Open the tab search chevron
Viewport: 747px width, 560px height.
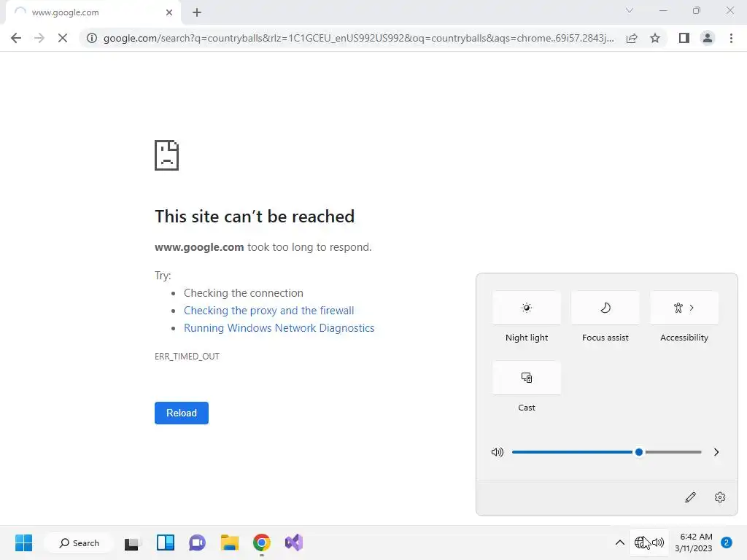[x=630, y=10]
